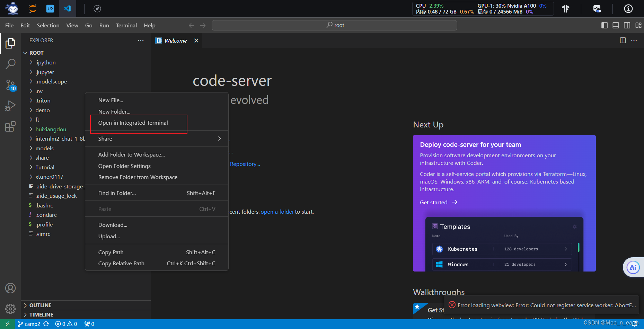Click the Error loading webview notification
Image resolution: width=644 pixels, height=329 pixels.
tap(542, 305)
